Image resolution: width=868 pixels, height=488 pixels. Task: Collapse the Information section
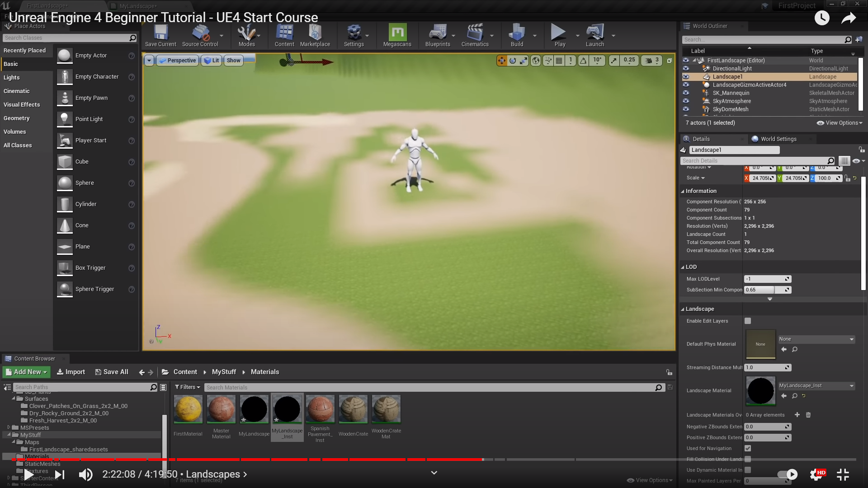tap(683, 191)
